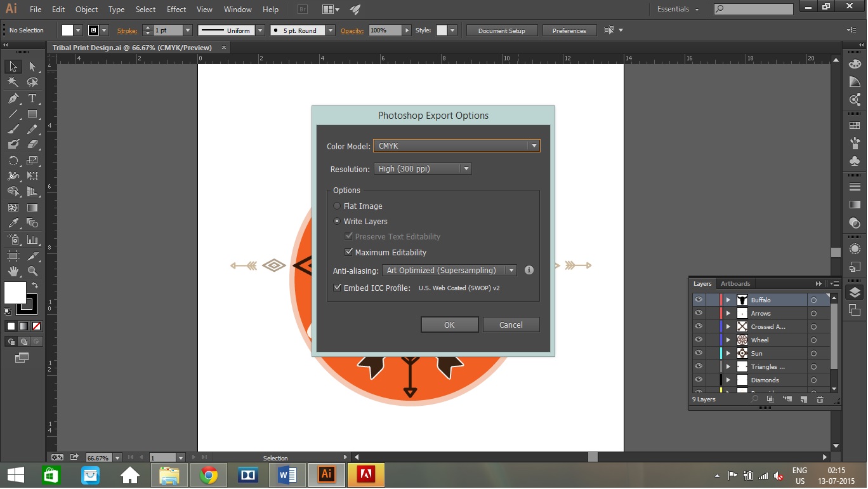
Task: Select the Scale tool
Action: [x=32, y=161]
